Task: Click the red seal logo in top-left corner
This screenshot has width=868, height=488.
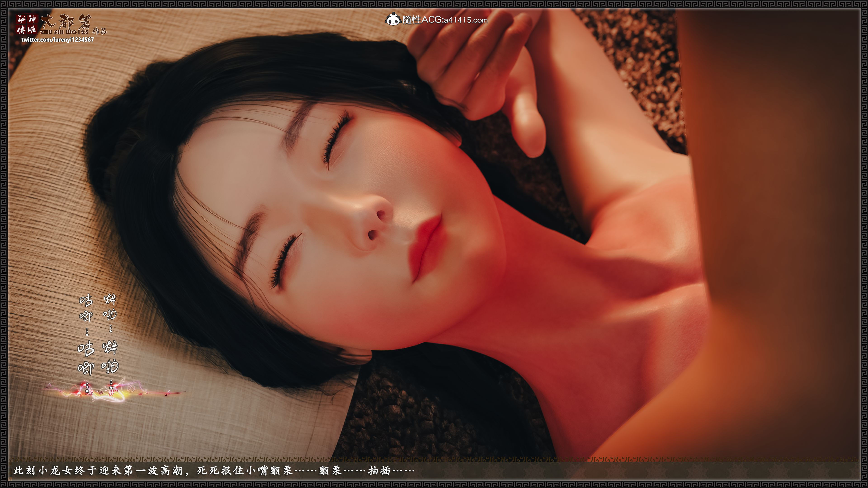Action: 27,24
